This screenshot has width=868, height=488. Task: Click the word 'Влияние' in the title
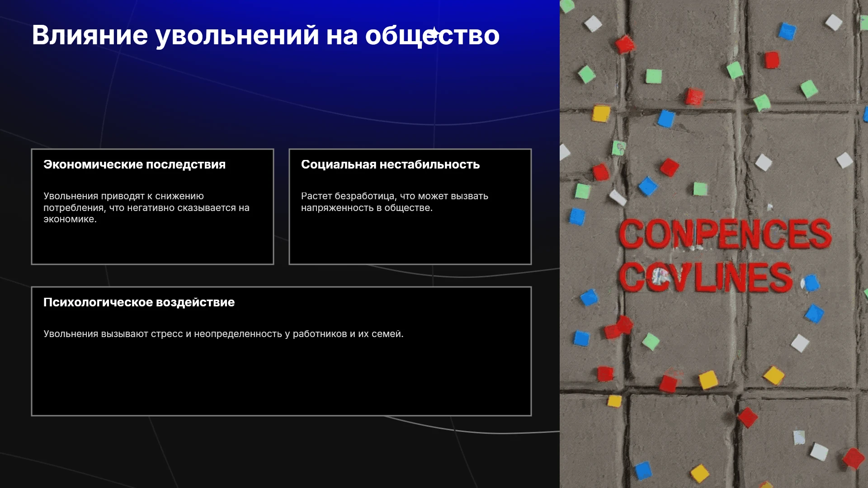point(90,35)
